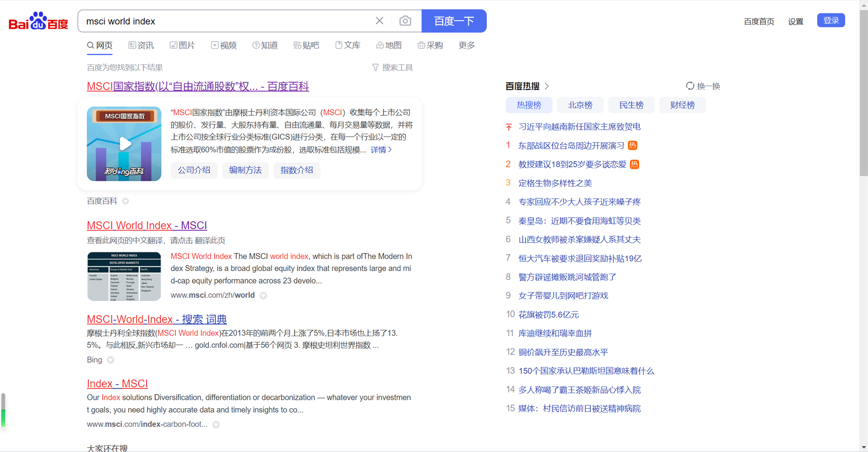Open the 知道 tab
The height and width of the screenshot is (452, 868).
(265, 46)
